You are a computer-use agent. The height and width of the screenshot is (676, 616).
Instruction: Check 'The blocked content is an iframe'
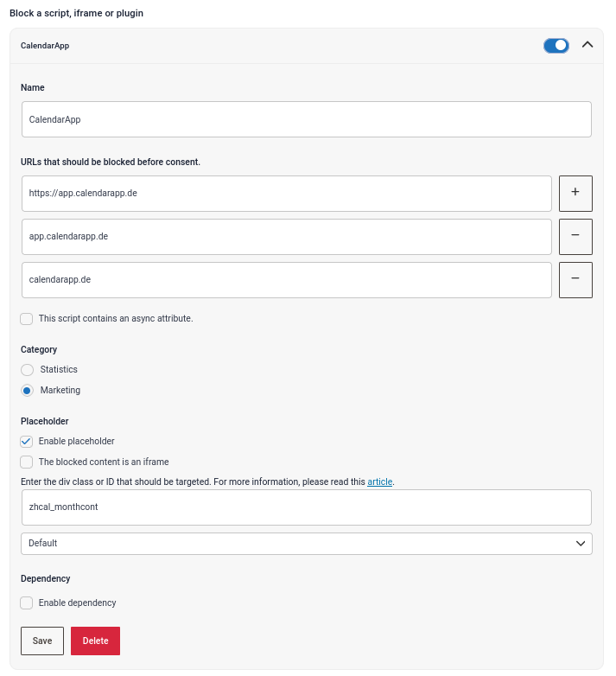click(26, 462)
